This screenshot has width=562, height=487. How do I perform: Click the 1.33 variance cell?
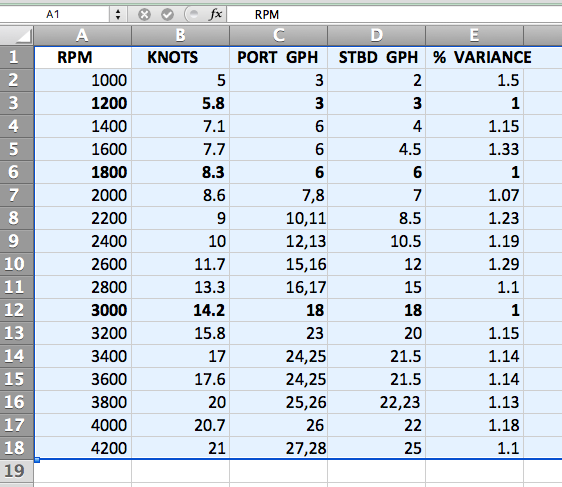point(475,149)
